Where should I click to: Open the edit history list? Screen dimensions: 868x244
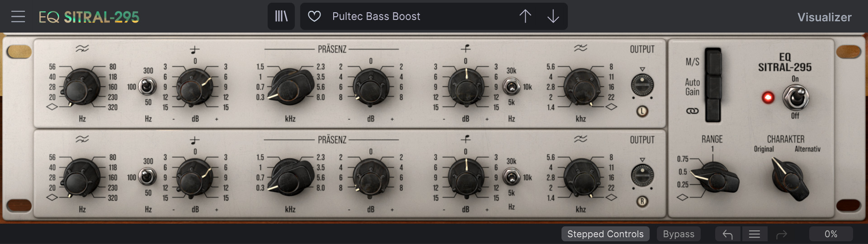(x=754, y=234)
